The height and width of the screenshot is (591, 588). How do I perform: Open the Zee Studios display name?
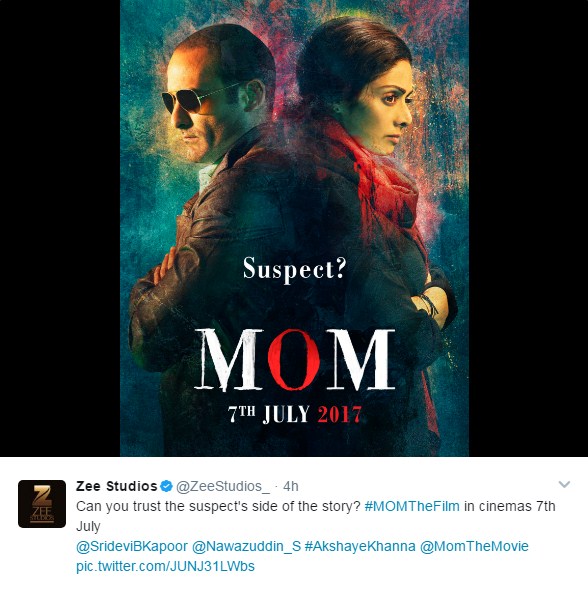pyautogui.click(x=116, y=486)
